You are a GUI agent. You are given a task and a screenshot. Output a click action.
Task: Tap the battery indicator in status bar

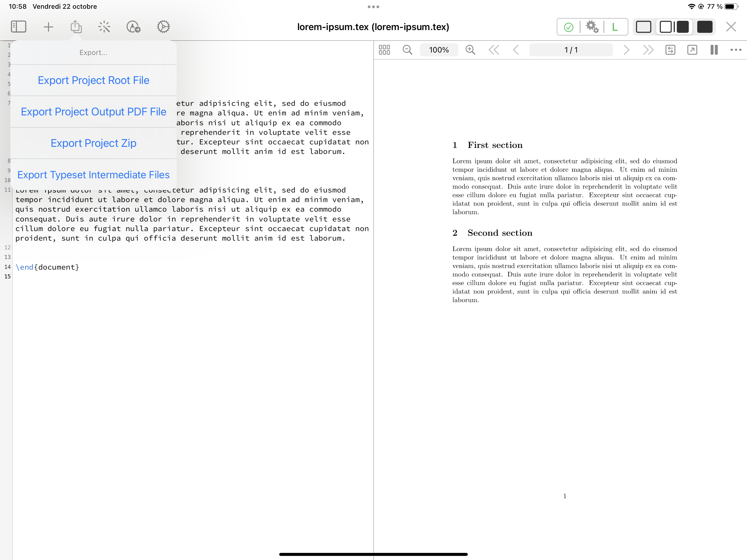[731, 6]
